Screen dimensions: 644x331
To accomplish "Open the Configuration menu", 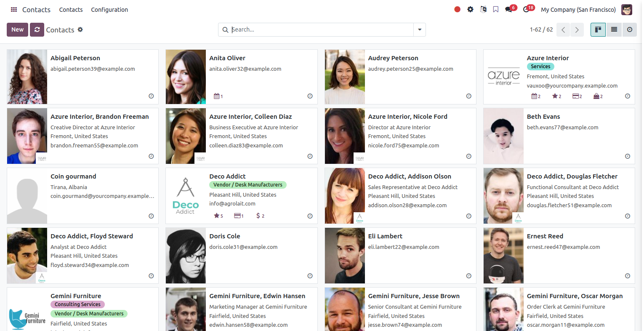I will 109,9.
